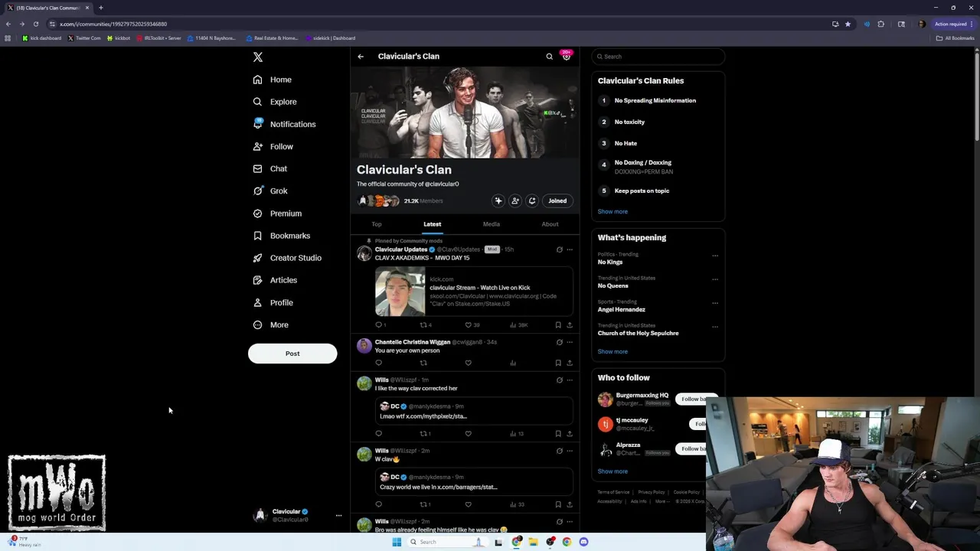Open the 'sidekick | Dashboard' bookmark
Viewport: 980px width, 551px height.
click(x=330, y=38)
